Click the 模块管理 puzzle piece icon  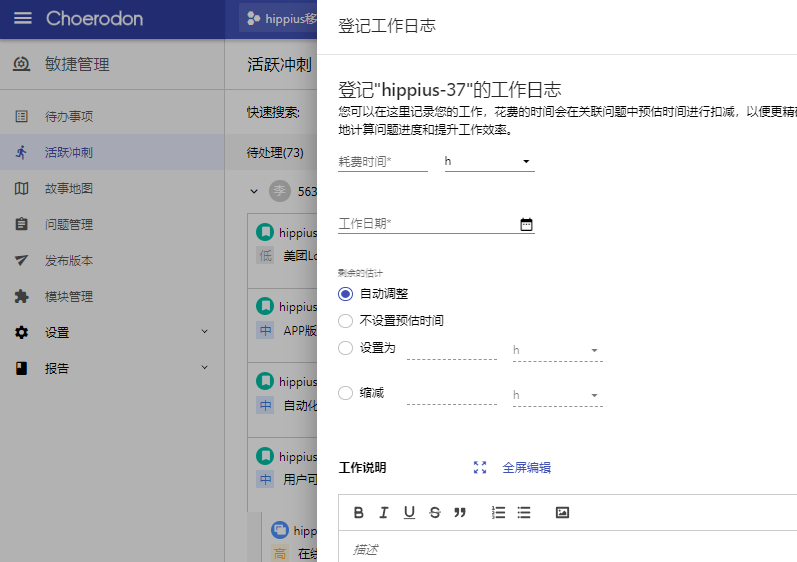point(21,296)
